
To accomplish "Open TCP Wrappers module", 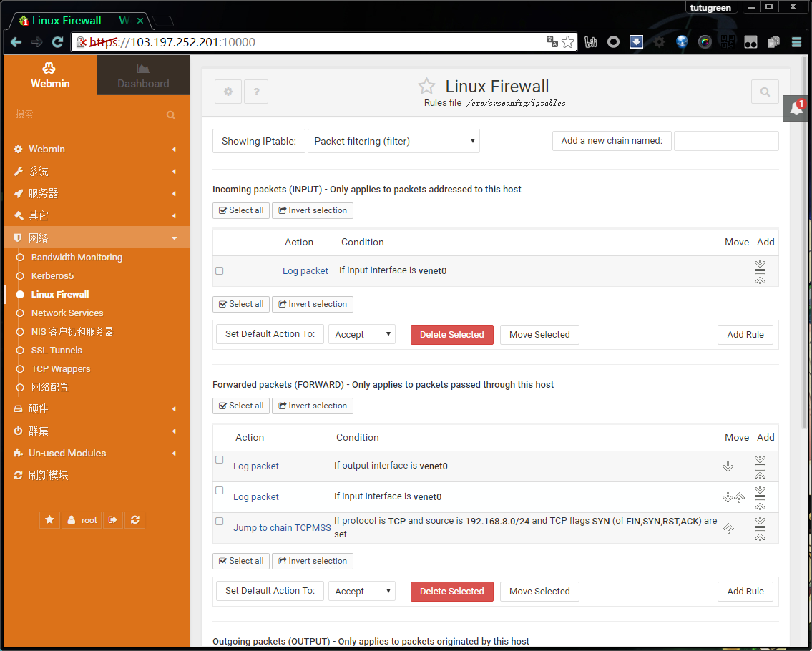I will pyautogui.click(x=61, y=368).
